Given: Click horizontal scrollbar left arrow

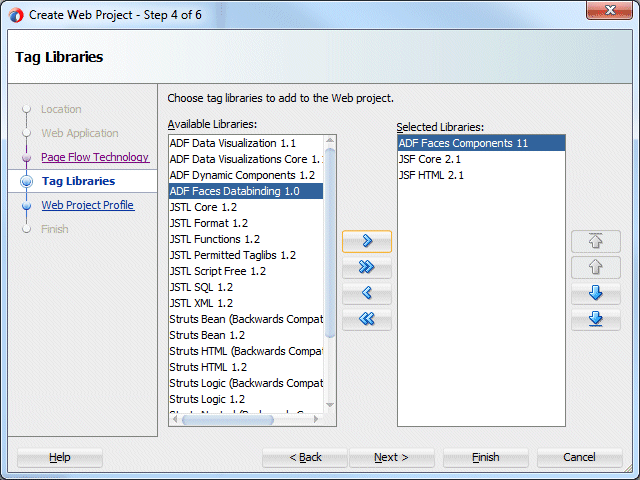Looking at the screenshot, I should [175, 420].
